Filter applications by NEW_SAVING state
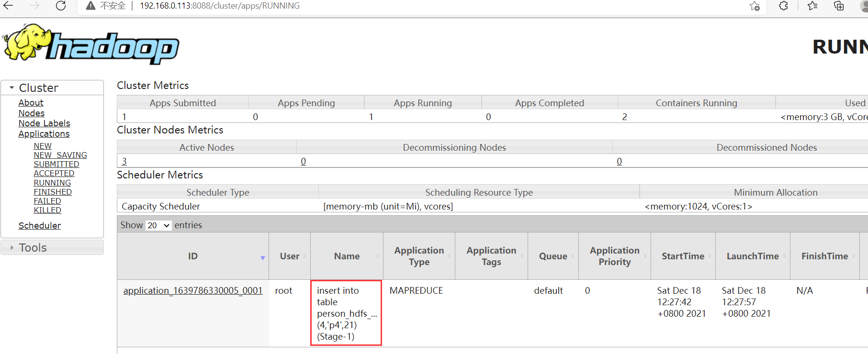Viewport: 868px width, 354px height. (60, 155)
